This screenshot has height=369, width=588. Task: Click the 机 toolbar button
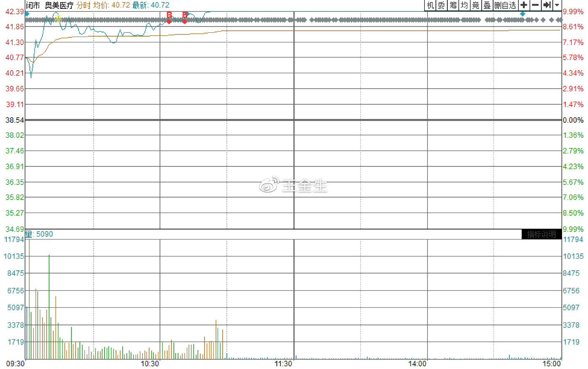tap(430, 5)
